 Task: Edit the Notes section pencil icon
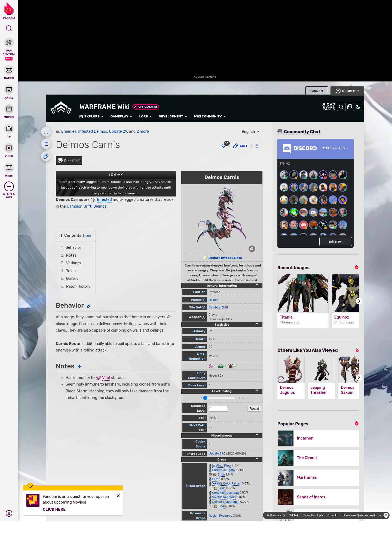coord(79,367)
